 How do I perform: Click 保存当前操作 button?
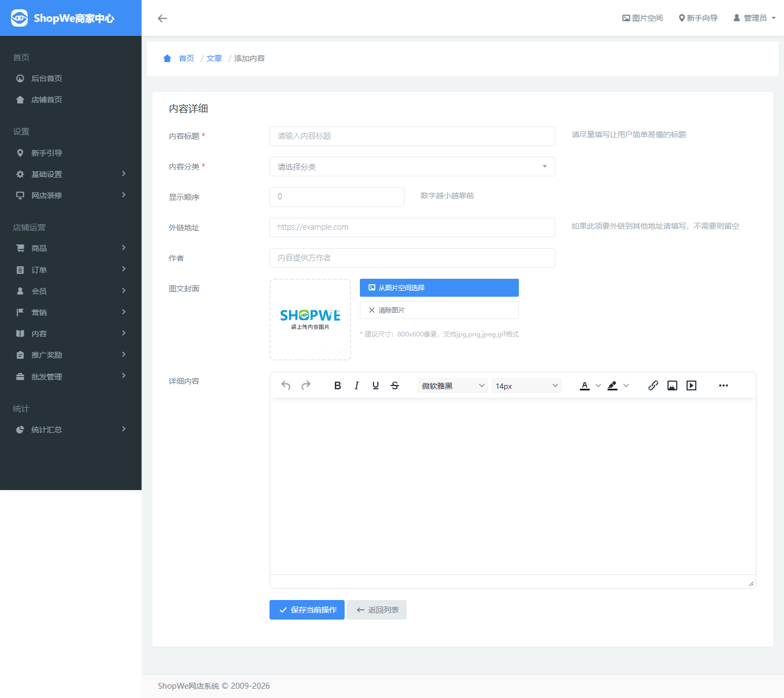(307, 610)
